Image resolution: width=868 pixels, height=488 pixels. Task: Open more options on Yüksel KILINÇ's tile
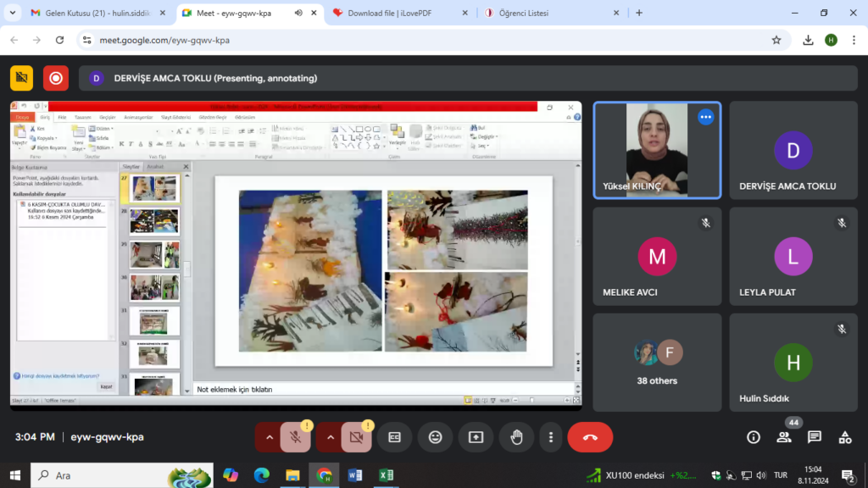(705, 118)
